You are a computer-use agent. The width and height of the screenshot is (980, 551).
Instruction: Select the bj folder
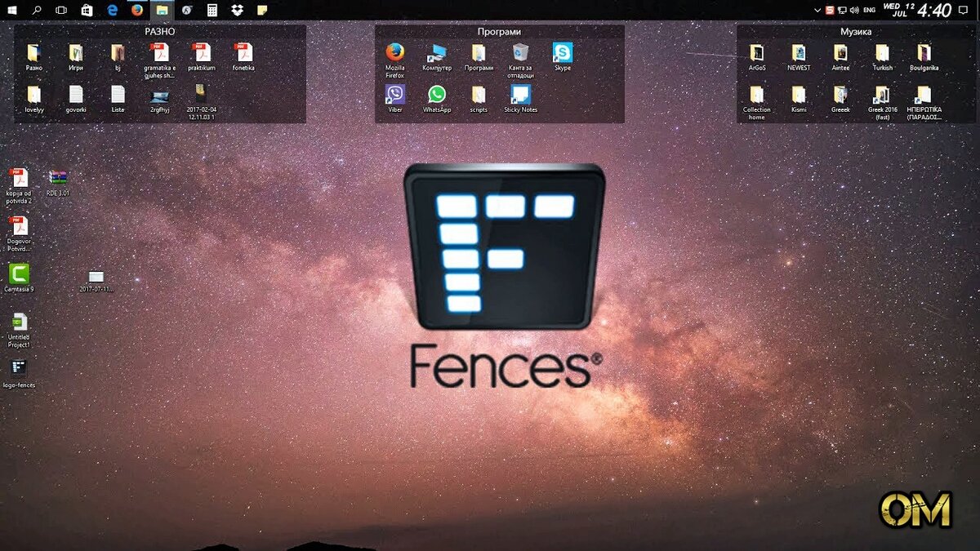pos(118,57)
